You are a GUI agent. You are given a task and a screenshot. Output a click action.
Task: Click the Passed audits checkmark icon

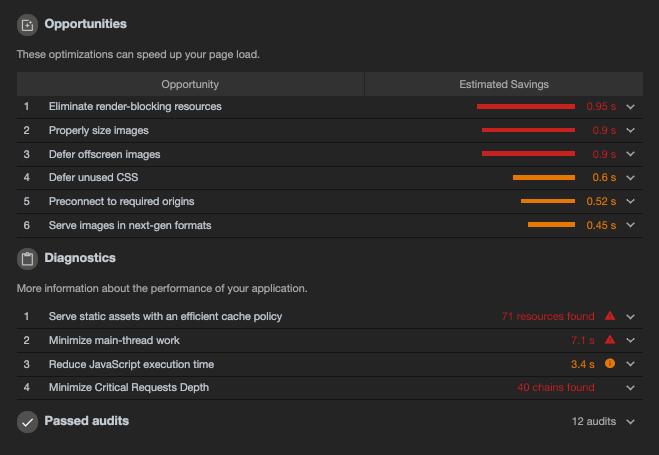pos(27,422)
